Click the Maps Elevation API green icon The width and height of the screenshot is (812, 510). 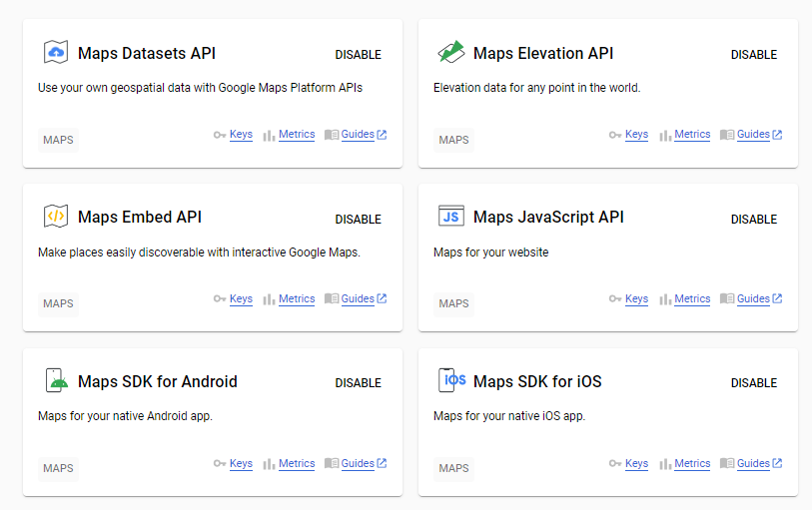[x=451, y=52]
